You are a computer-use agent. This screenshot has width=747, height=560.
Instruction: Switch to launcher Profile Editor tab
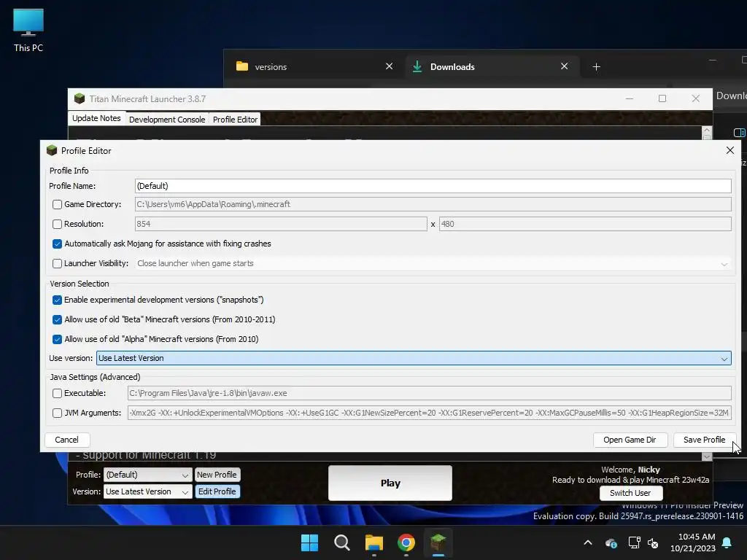[x=235, y=120]
